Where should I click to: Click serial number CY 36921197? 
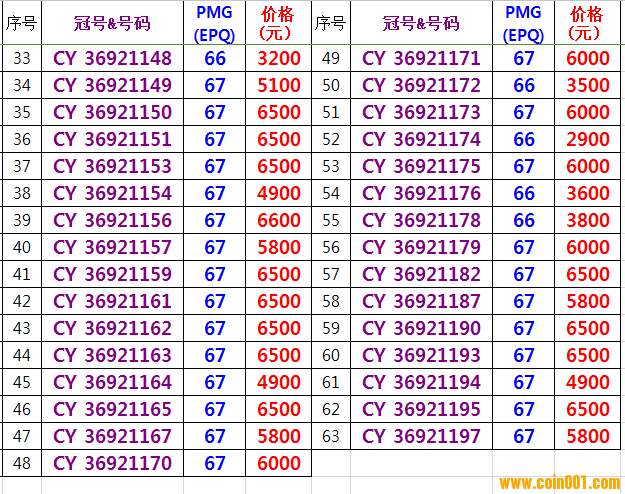point(421,436)
